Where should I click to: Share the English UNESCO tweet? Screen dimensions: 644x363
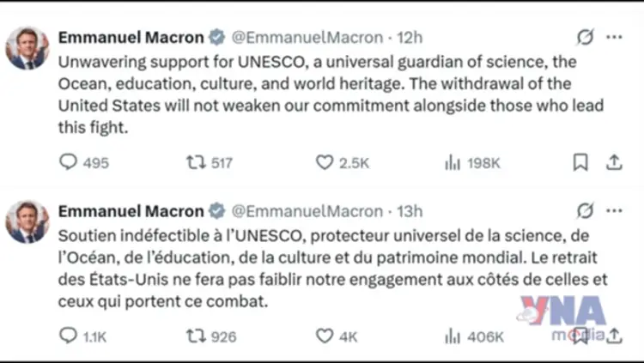[x=614, y=162]
